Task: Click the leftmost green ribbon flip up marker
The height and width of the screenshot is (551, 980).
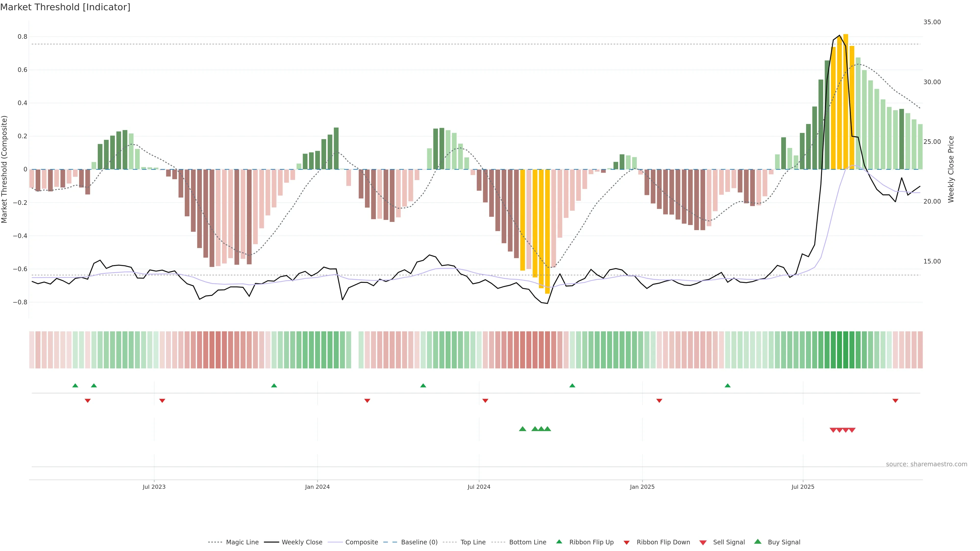Action: pyautogui.click(x=75, y=386)
